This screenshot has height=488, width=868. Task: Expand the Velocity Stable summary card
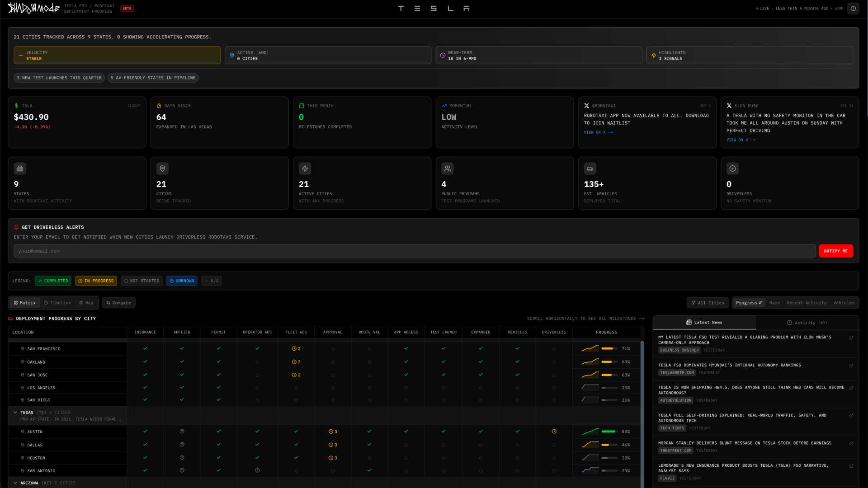[117, 55]
